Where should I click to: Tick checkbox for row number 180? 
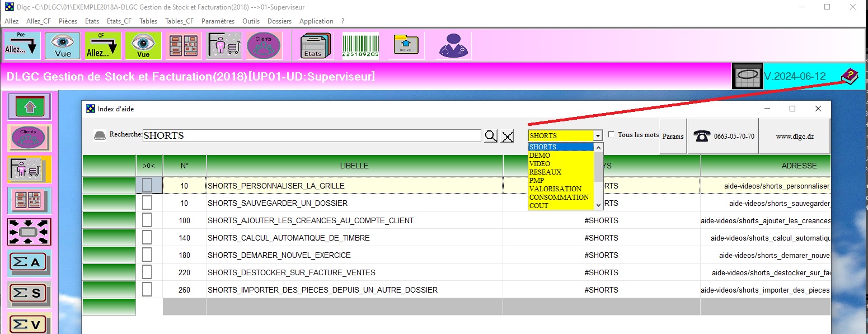point(147,255)
